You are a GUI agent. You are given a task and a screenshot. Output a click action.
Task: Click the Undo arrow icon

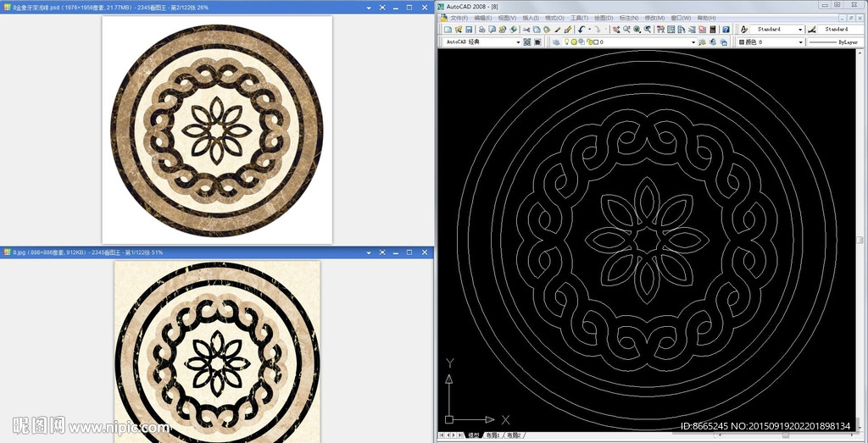tap(581, 30)
